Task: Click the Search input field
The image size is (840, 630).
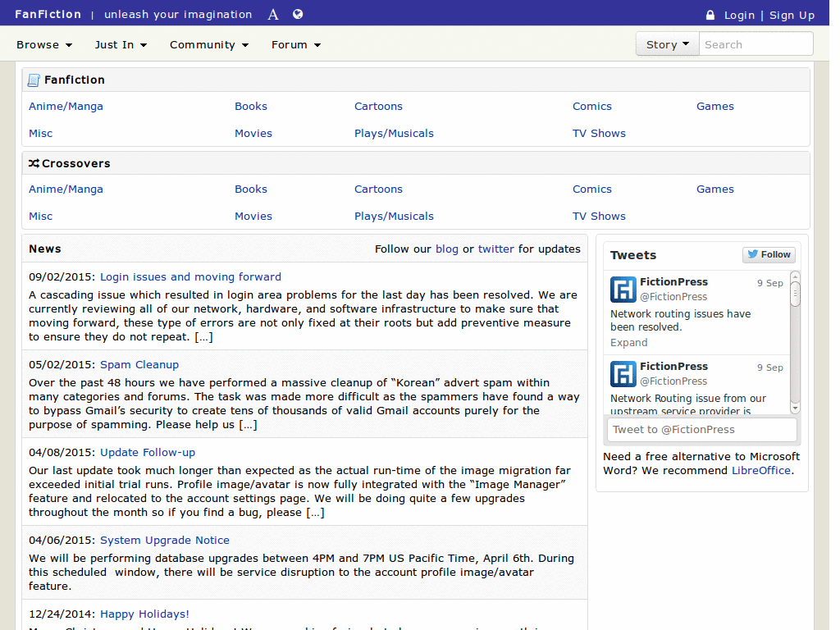Action: (756, 44)
